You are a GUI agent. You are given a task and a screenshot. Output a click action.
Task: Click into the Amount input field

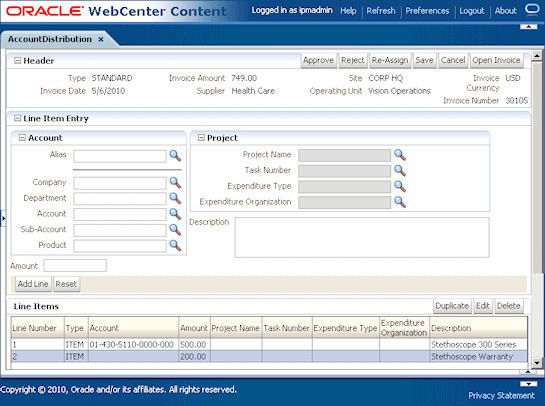(75, 266)
